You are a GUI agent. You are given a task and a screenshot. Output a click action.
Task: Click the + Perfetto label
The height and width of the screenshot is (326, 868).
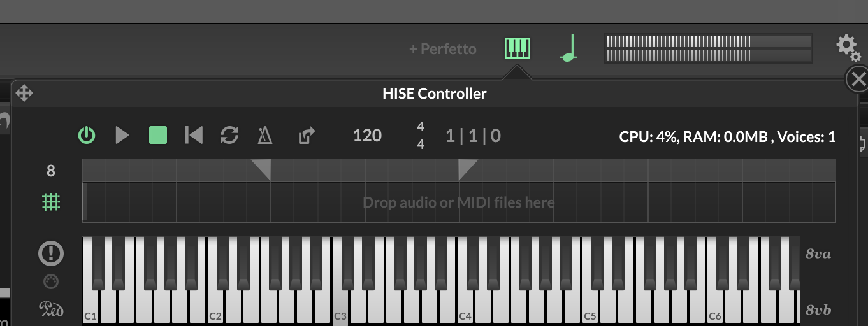click(442, 49)
